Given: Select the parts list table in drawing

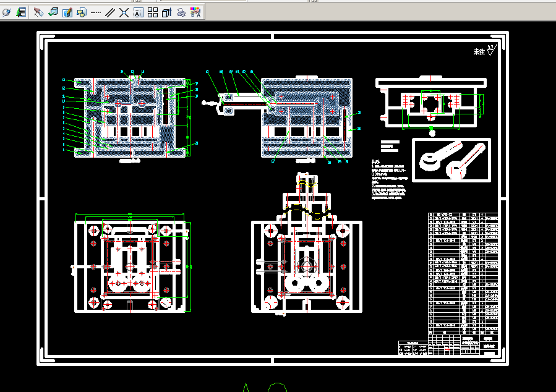Looking at the screenshot, I should (463, 274).
